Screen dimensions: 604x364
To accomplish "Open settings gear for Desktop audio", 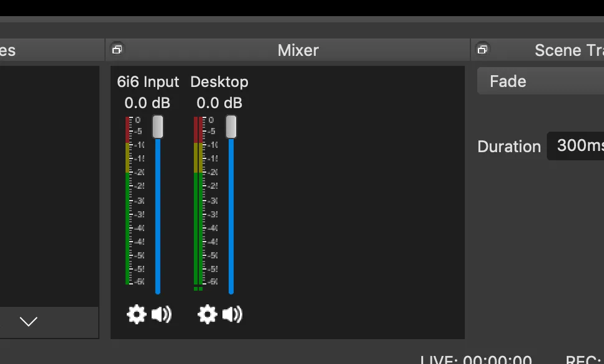I will click(x=207, y=315).
